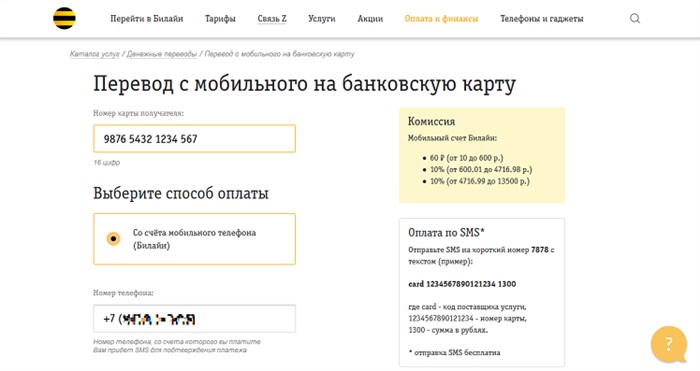Focus the recipient card number field
The height and width of the screenshot is (371, 700).
pos(194,139)
